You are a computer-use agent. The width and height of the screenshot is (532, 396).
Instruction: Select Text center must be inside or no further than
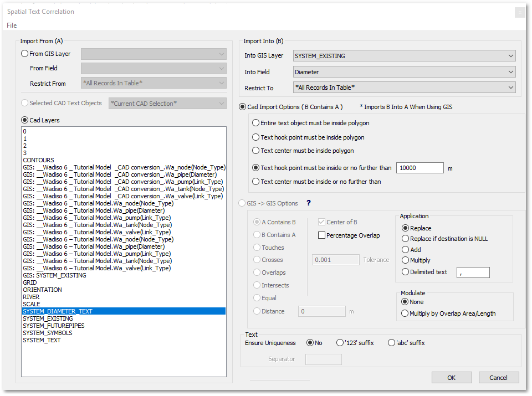(255, 182)
